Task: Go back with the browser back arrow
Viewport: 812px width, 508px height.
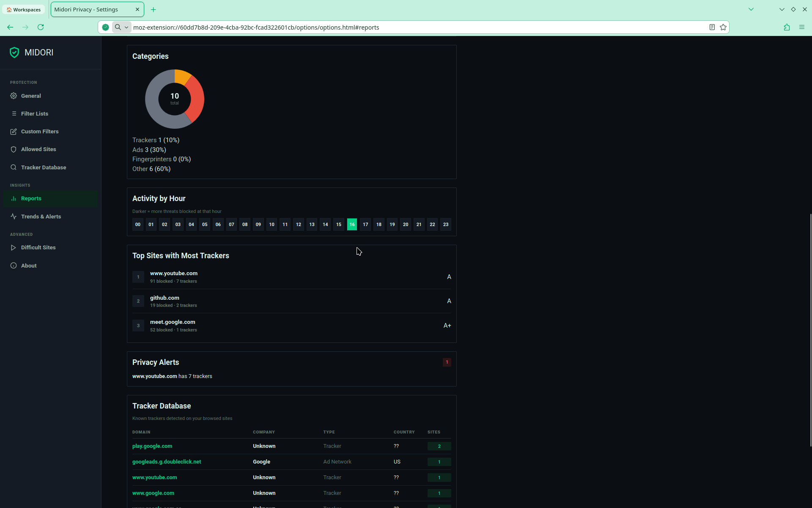Action: click(10, 27)
